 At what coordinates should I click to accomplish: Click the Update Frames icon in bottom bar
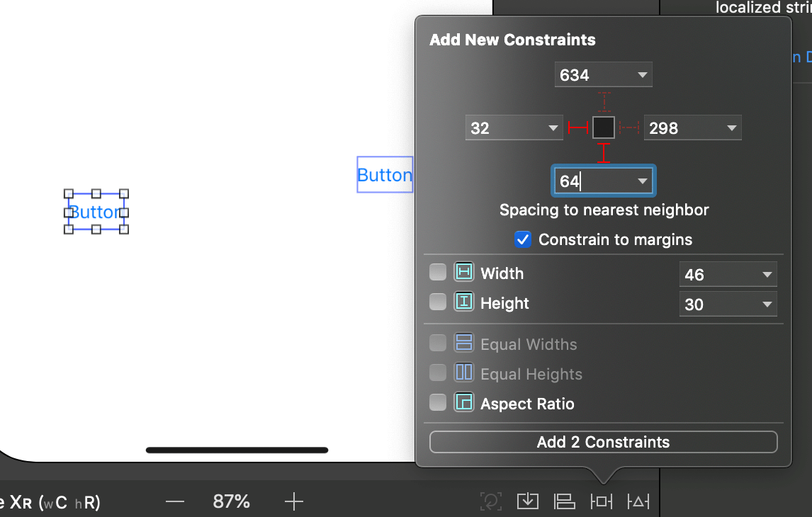click(x=490, y=501)
